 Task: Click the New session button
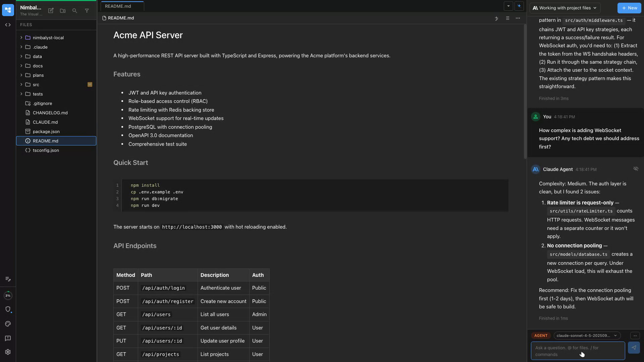[x=629, y=8]
